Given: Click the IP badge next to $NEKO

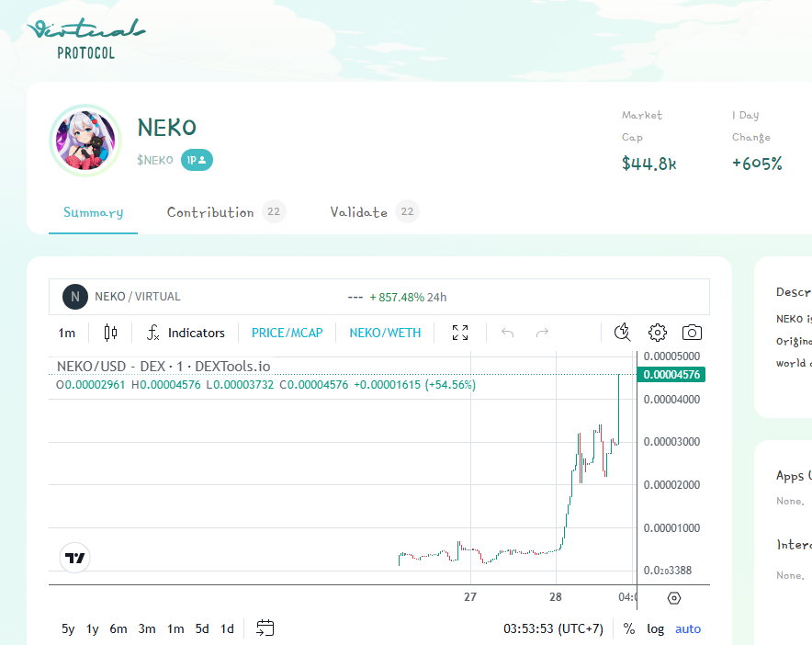Looking at the screenshot, I should tap(197, 160).
